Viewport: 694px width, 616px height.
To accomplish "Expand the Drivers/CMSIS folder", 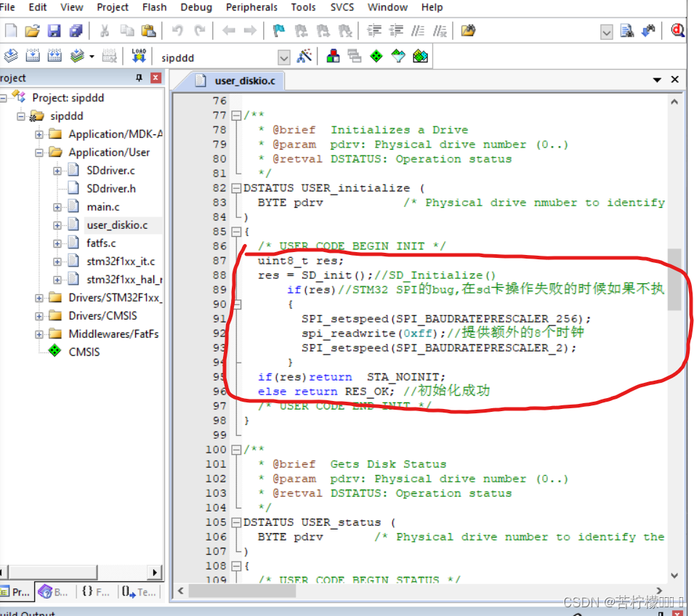I will 39,316.
